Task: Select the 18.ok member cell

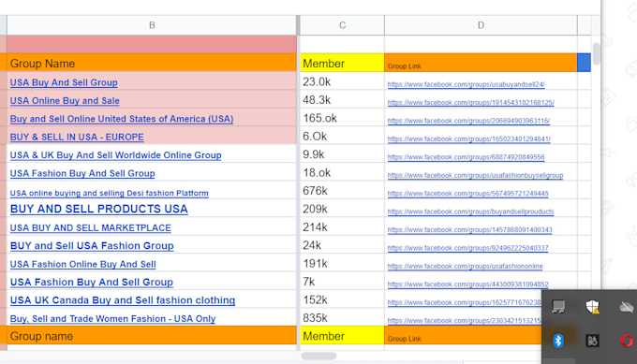Action: click(342, 172)
